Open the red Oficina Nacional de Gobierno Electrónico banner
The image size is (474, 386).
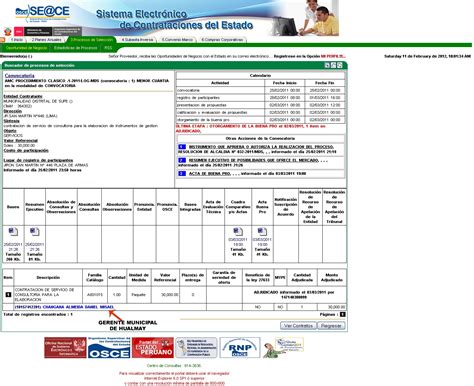pos(65,348)
